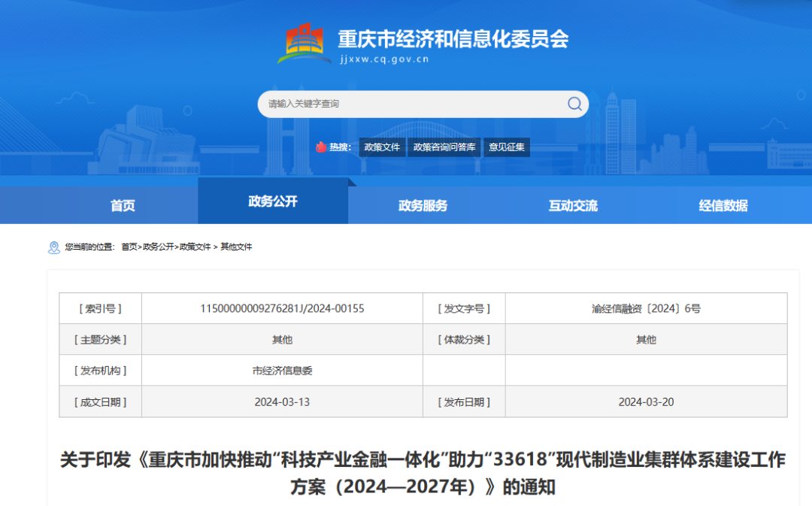Click the article headline about 科技产业金融一体化

[423, 473]
